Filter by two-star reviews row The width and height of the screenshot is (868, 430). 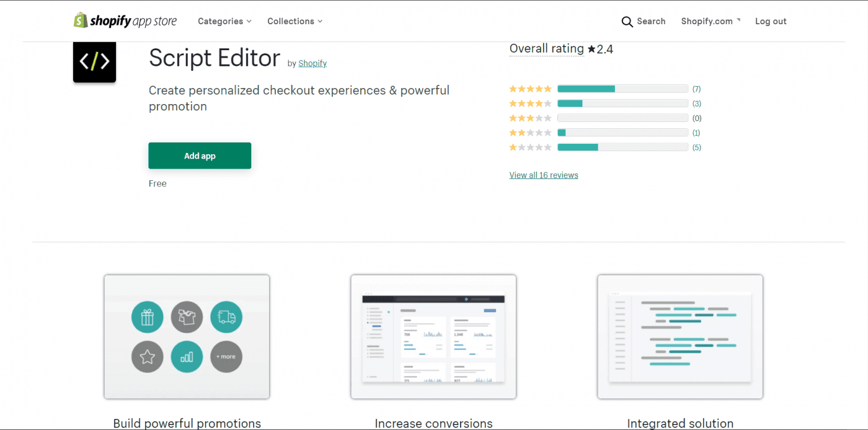pyautogui.click(x=605, y=133)
